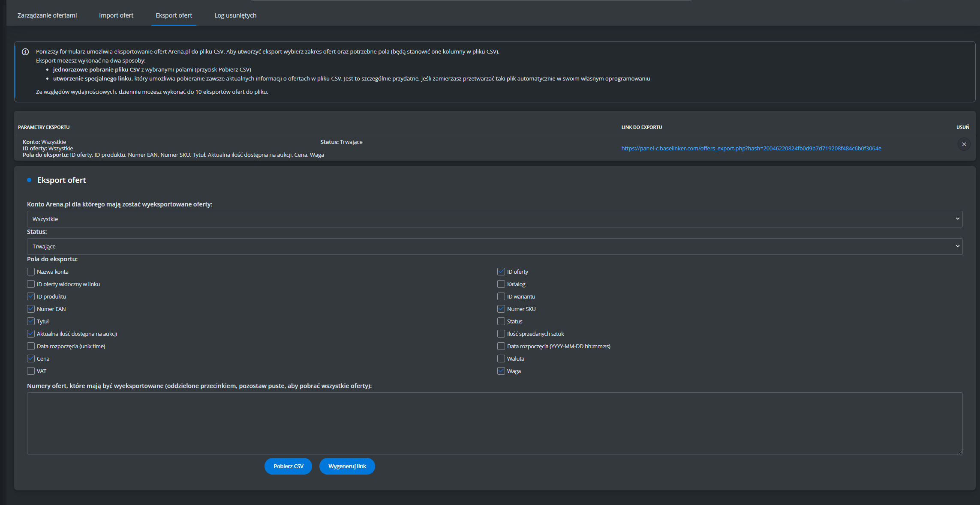Open the baselinker offers_export link
980x505 pixels.
point(751,148)
